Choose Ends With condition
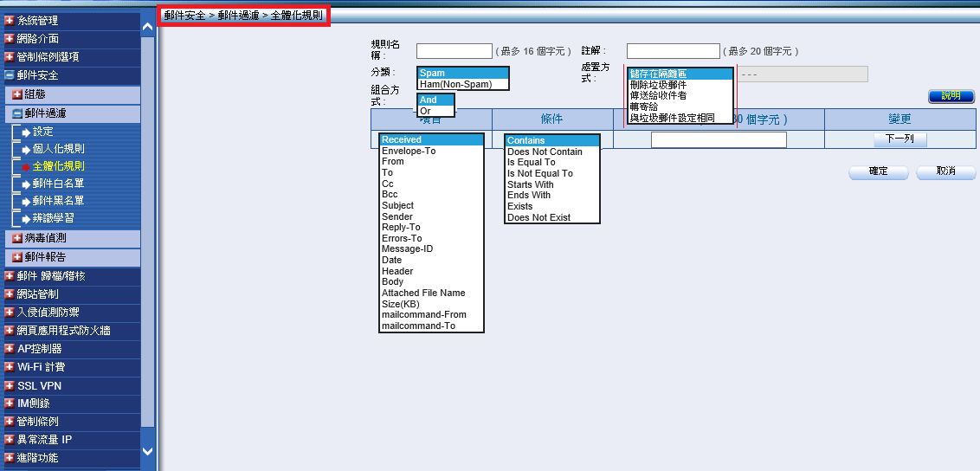The image size is (980, 471). tap(552, 196)
